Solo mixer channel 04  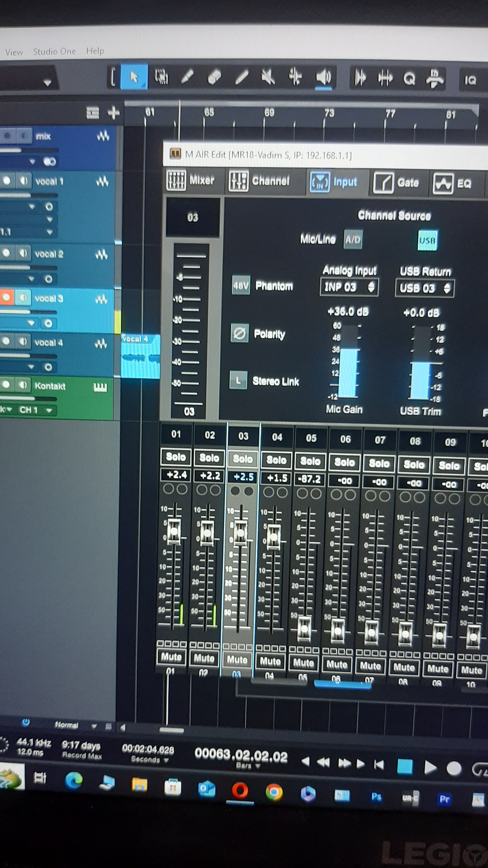click(x=276, y=460)
